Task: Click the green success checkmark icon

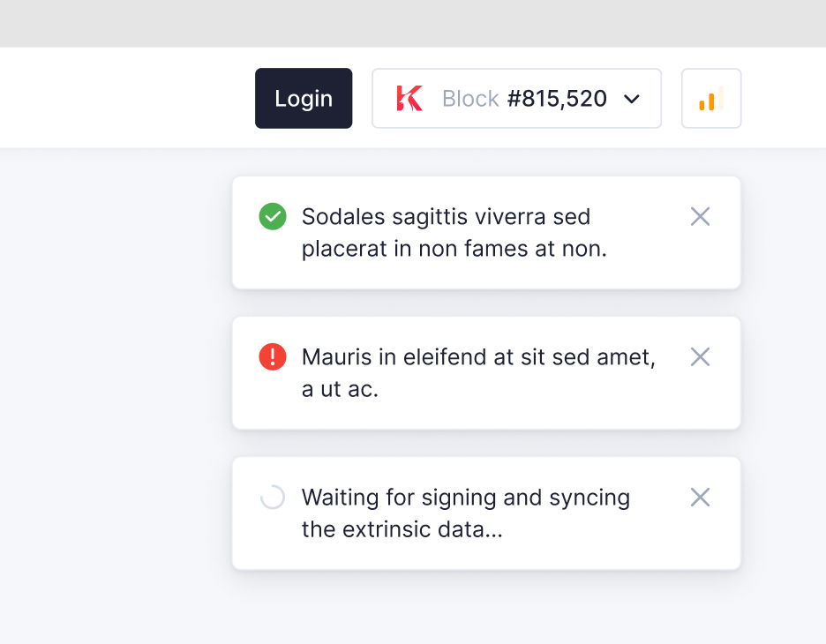Action: (x=273, y=216)
